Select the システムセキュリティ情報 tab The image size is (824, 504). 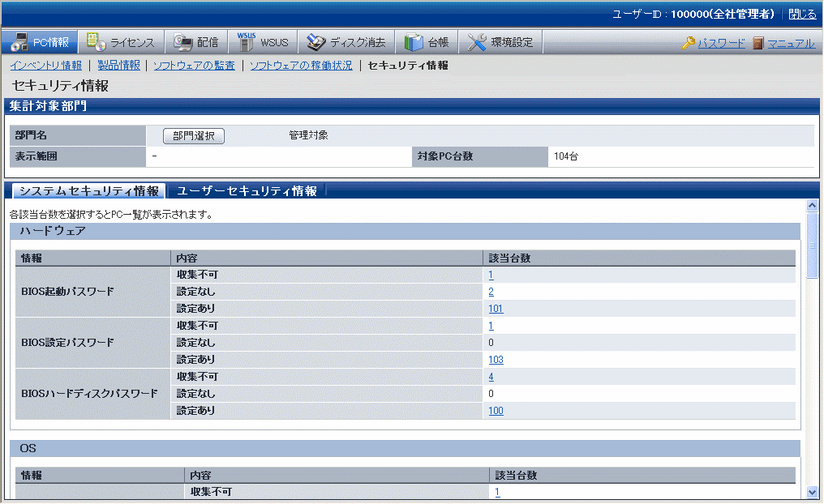pos(89,190)
